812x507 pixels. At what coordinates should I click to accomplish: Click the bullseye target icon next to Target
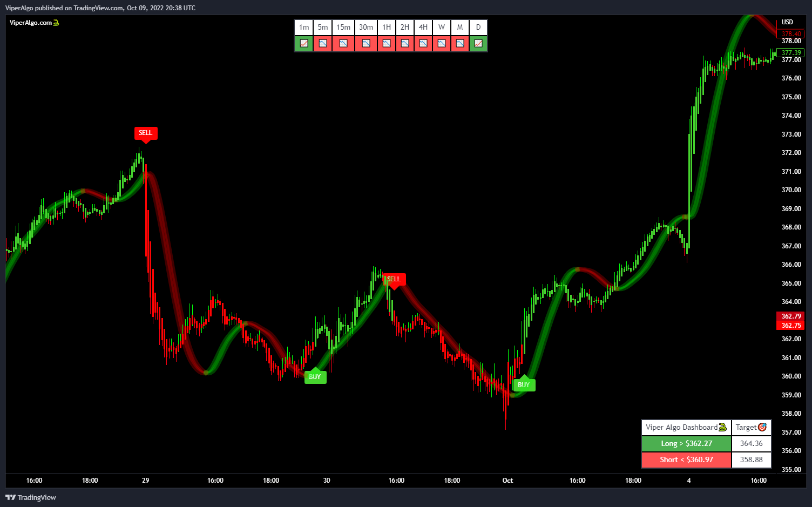762,427
